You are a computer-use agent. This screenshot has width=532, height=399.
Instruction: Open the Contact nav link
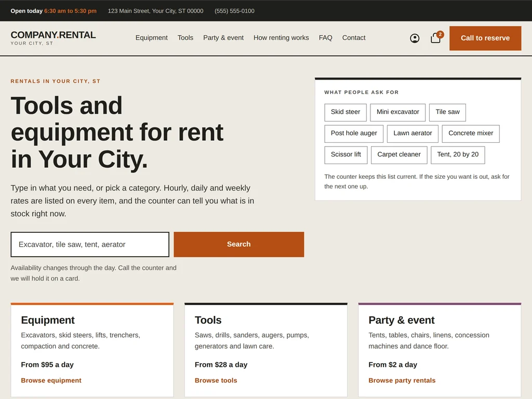(353, 37)
